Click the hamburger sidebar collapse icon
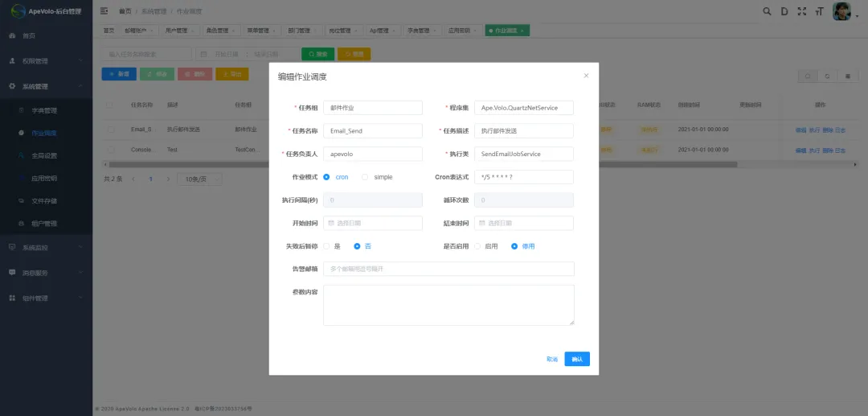The image size is (868, 416). point(104,10)
